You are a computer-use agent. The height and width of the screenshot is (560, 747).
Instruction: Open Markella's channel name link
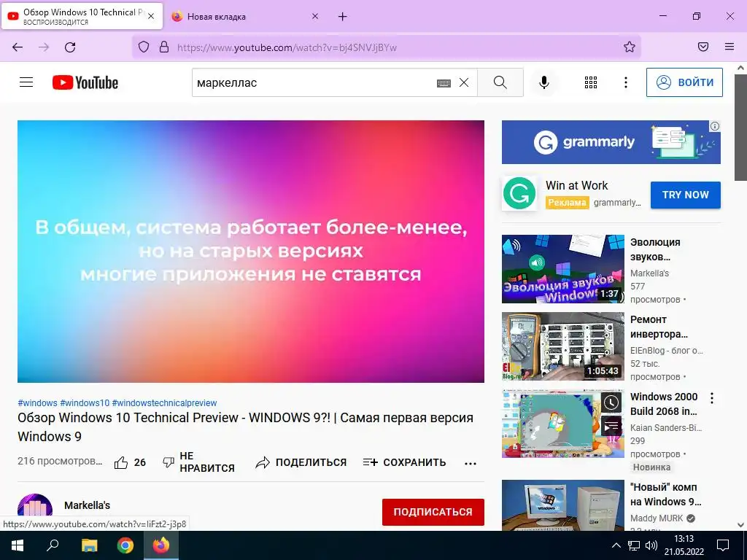pyautogui.click(x=88, y=505)
